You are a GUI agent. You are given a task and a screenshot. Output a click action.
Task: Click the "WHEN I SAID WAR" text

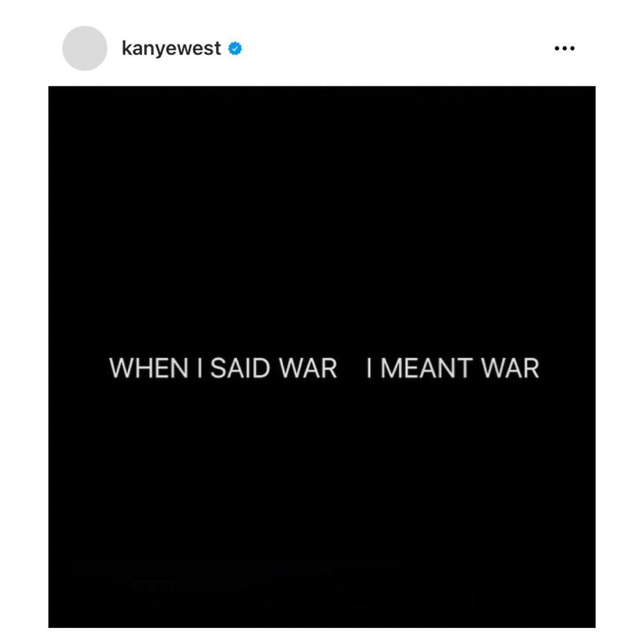pyautogui.click(x=223, y=368)
